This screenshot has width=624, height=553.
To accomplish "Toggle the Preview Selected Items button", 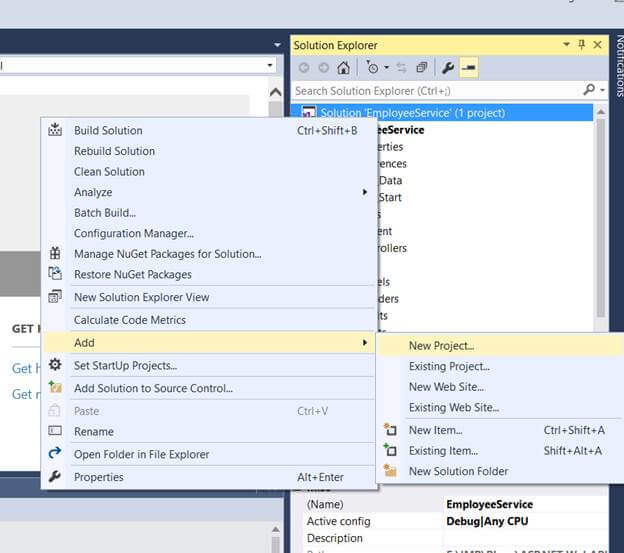I will (469, 68).
